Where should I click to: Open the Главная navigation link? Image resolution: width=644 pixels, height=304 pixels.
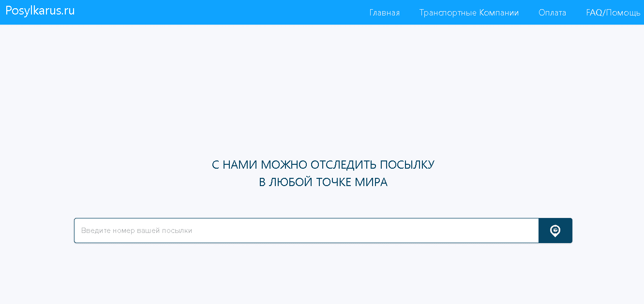(x=384, y=13)
